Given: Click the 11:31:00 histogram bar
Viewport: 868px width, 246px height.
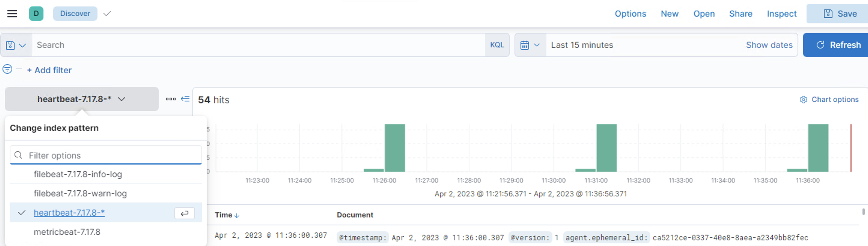Looking at the screenshot, I should pyautogui.click(x=606, y=148).
